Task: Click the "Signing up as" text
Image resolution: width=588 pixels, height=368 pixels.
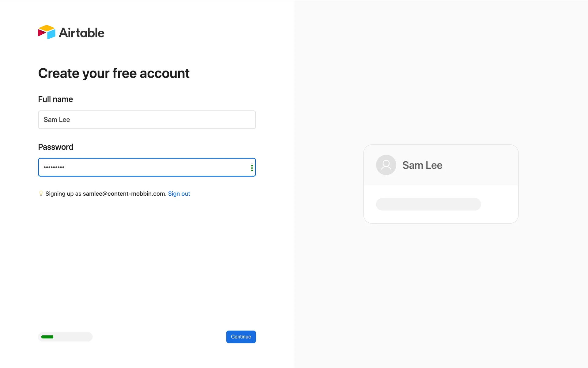Action: (x=63, y=194)
